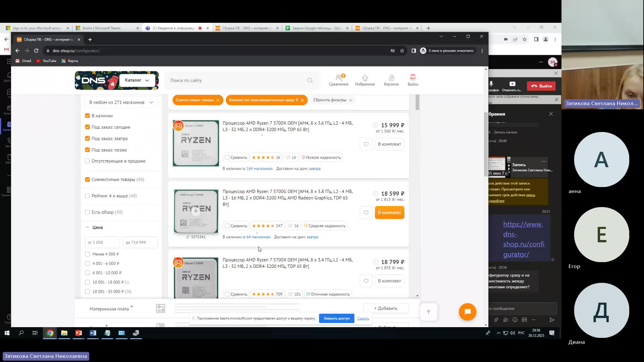Image resolution: width=644 pixels, height=362 pixels.
Task: Click the dns-shop.ru/configurator link in chat
Action: [x=524, y=239]
